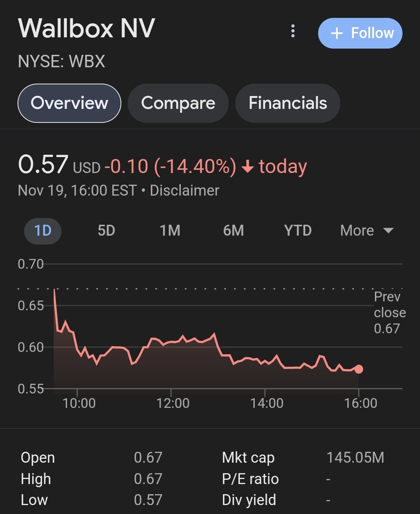The height and width of the screenshot is (514, 420).
Task: Select the 1M time range
Action: pyautogui.click(x=170, y=231)
